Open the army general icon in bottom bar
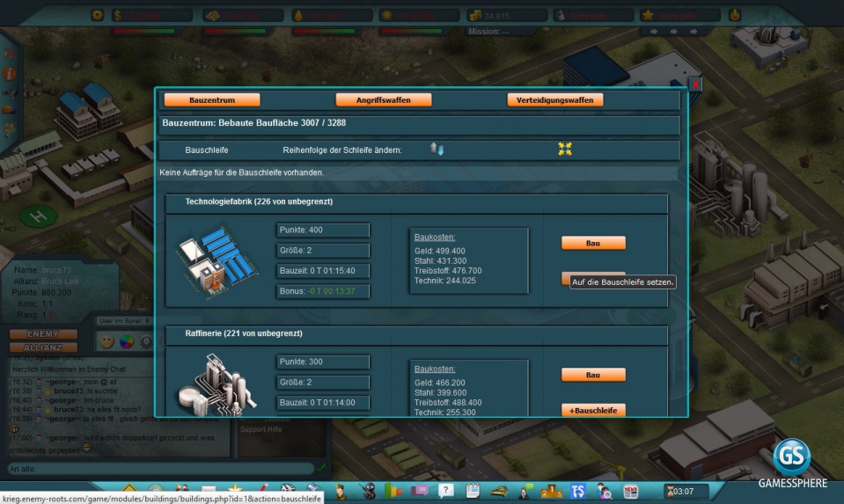Viewport: 844px width, 504px height. (341, 492)
